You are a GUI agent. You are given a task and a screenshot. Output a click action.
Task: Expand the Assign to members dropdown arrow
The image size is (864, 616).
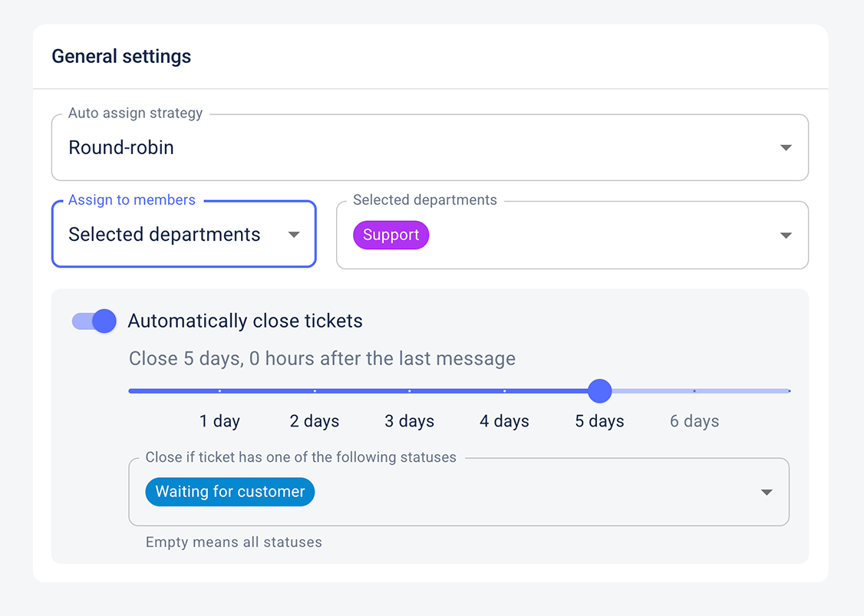pyautogui.click(x=294, y=235)
